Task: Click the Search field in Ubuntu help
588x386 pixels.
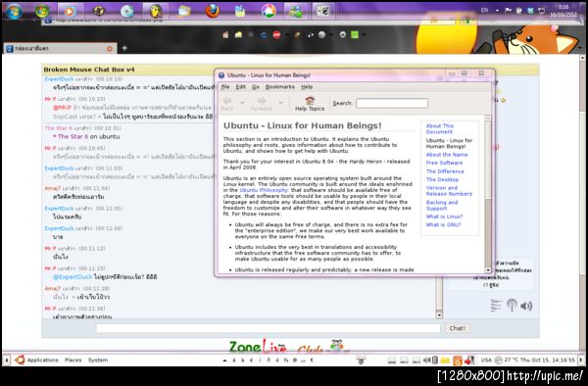Action: 392,103
